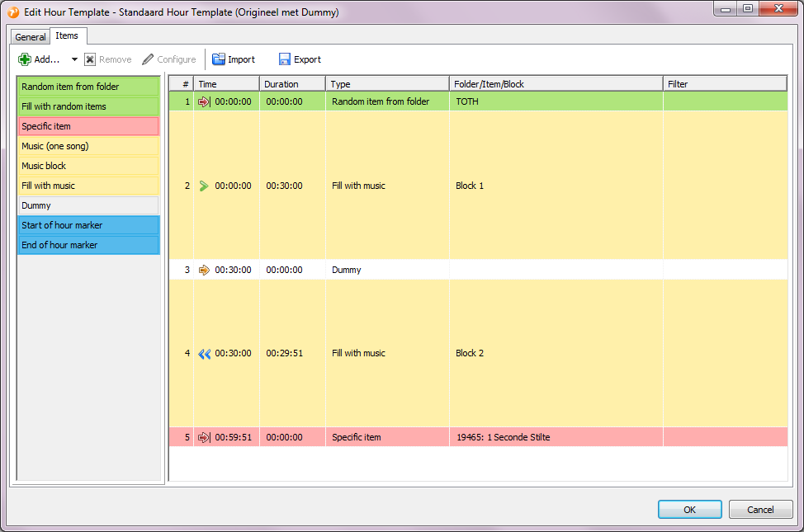This screenshot has width=804, height=532.
Task: Select 'Music block' in the left list
Action: click(x=88, y=166)
